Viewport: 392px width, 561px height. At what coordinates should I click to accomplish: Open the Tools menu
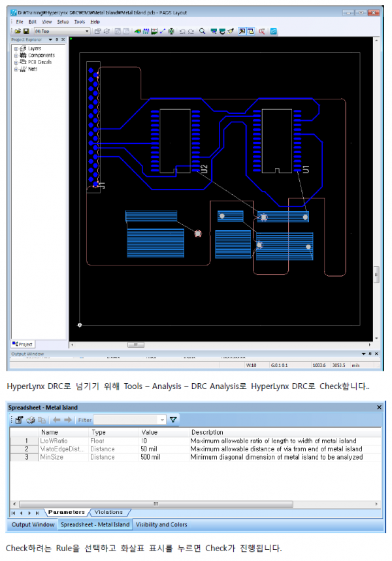tap(80, 22)
